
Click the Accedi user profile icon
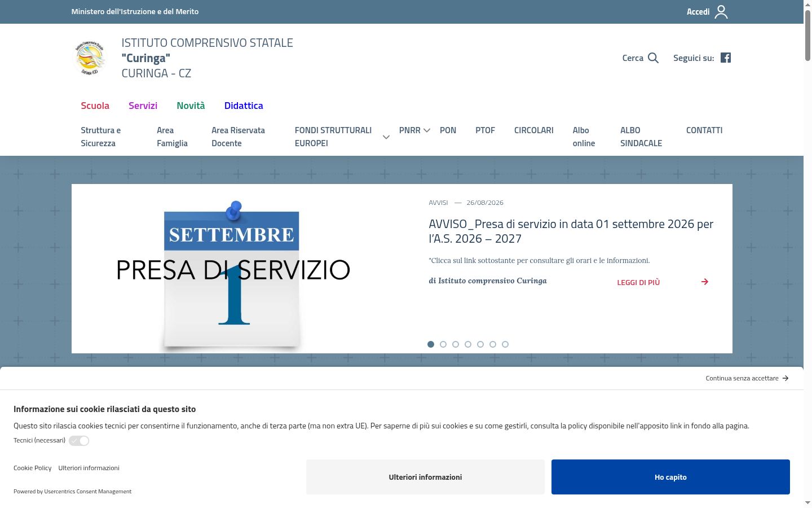coord(721,12)
